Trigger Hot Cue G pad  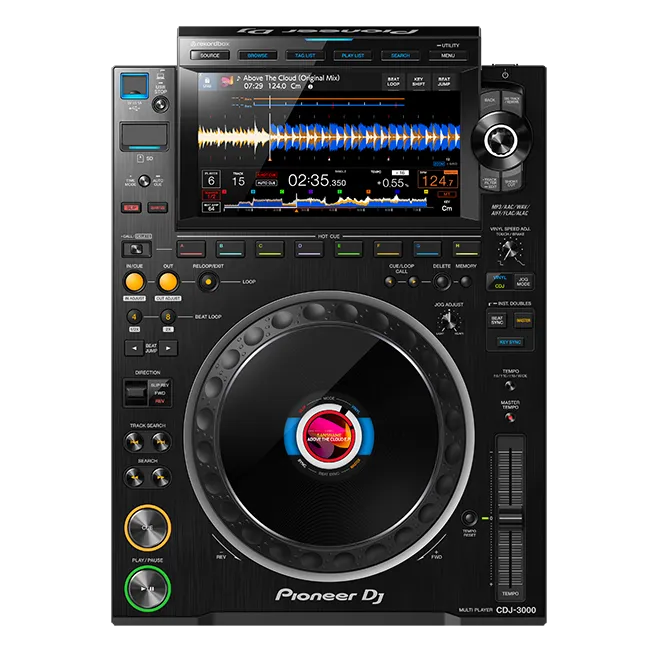point(427,249)
